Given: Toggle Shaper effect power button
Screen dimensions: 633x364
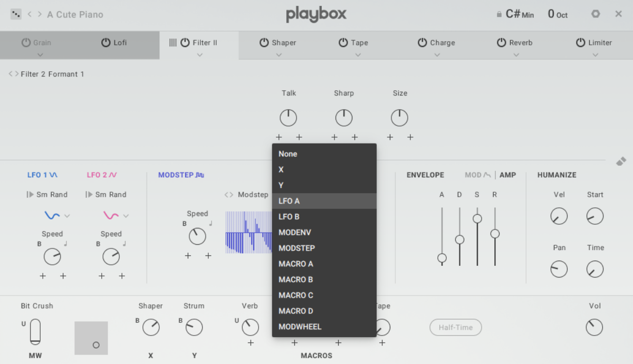Looking at the screenshot, I should click(264, 43).
